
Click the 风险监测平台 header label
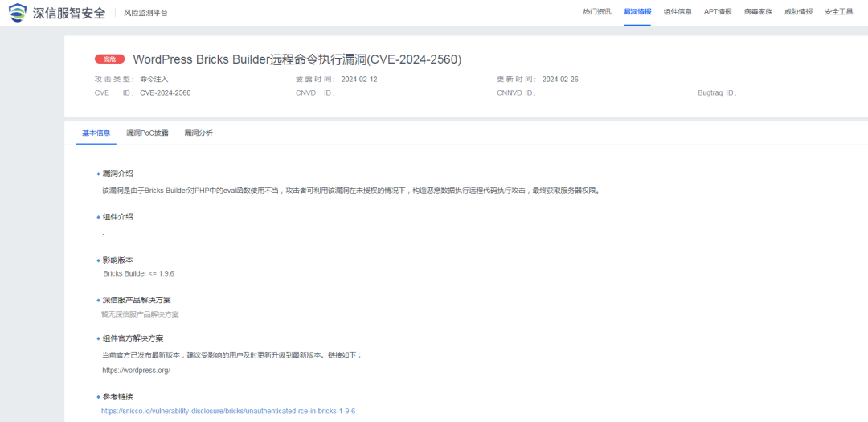[145, 13]
